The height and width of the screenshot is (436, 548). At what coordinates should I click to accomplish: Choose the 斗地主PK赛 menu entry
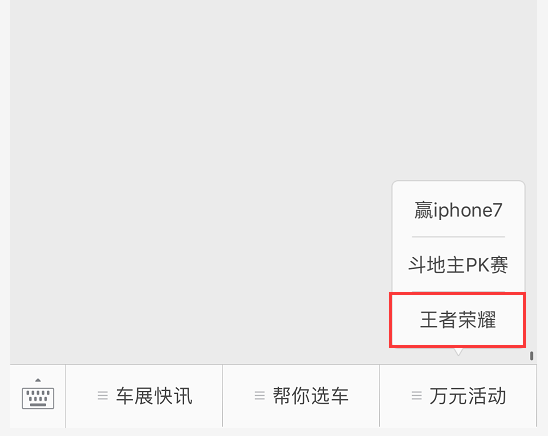458,264
